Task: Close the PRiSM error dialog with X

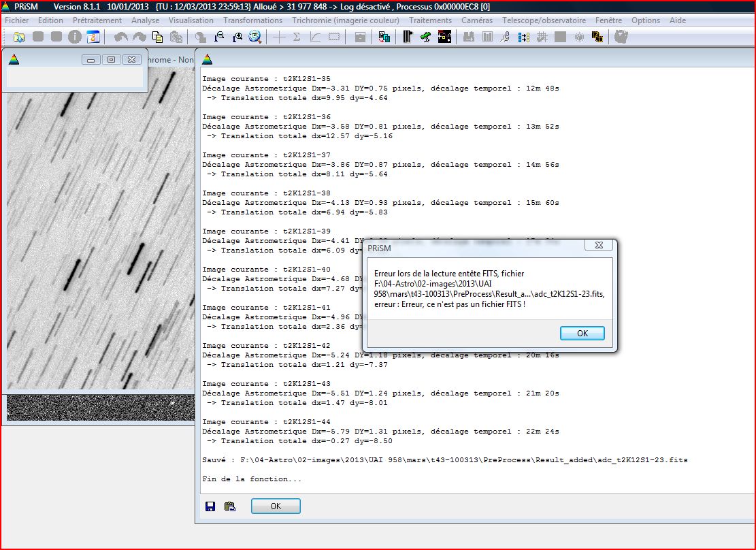Action: click(599, 245)
